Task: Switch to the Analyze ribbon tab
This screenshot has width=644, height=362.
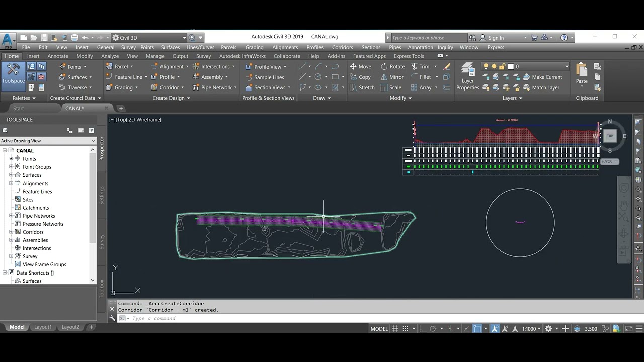Action: [110, 56]
